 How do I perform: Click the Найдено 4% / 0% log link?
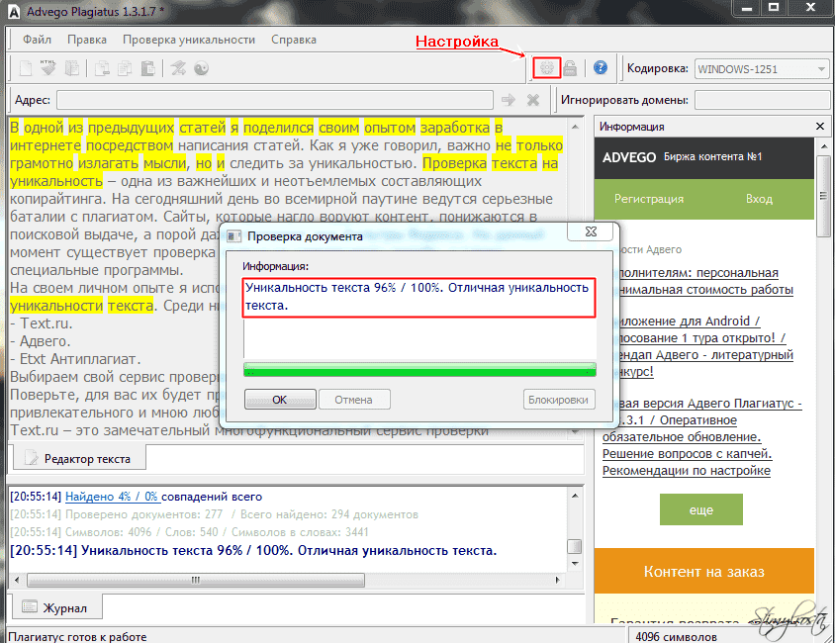coord(112,497)
